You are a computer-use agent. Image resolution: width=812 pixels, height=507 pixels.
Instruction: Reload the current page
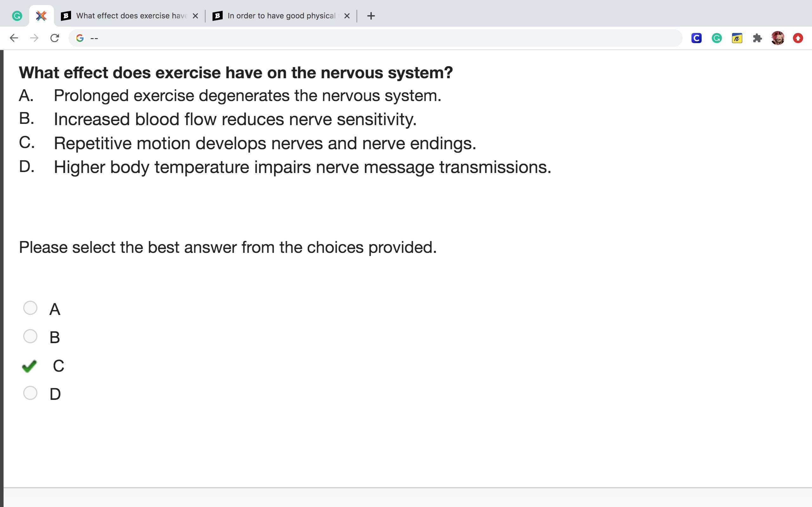(55, 38)
